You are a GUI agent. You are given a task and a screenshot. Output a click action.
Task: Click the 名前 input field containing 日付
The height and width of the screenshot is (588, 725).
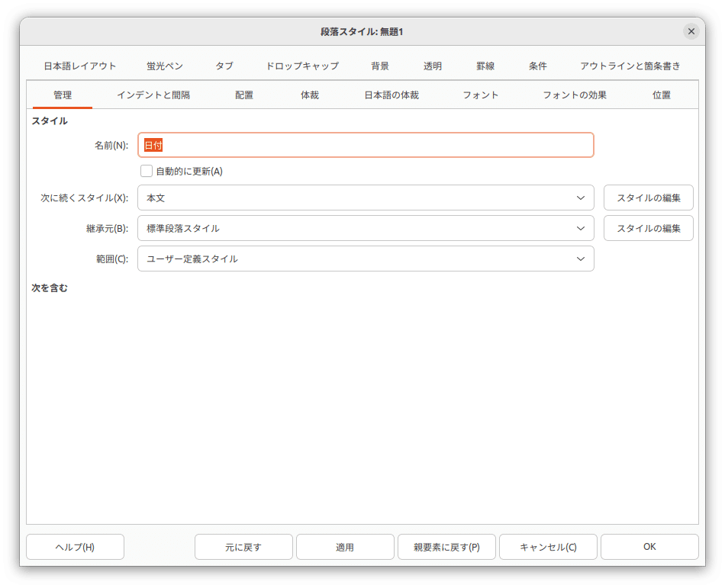click(366, 145)
